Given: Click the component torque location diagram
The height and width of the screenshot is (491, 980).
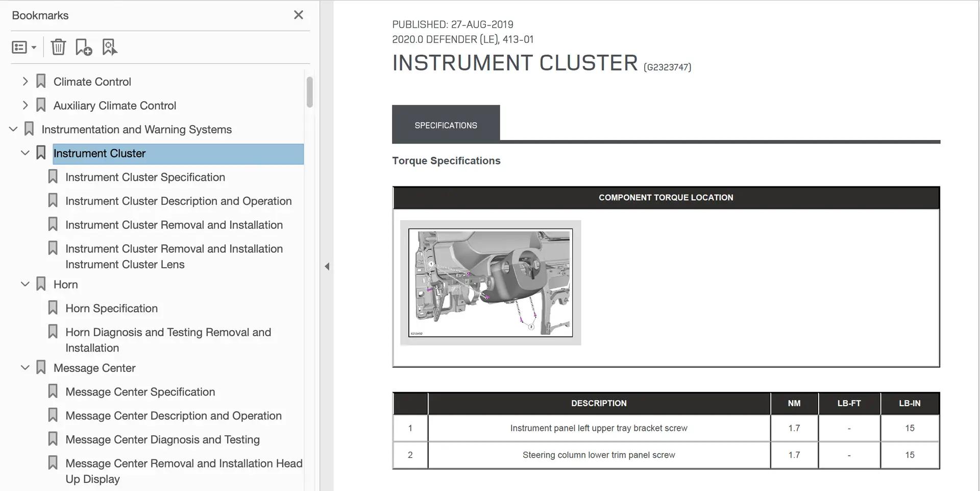Looking at the screenshot, I should pyautogui.click(x=490, y=283).
